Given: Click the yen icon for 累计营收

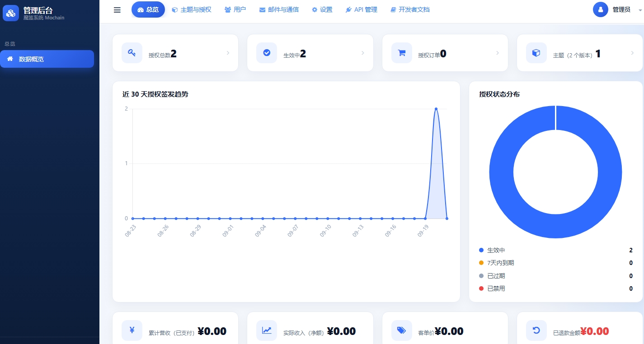Looking at the screenshot, I should tap(132, 330).
